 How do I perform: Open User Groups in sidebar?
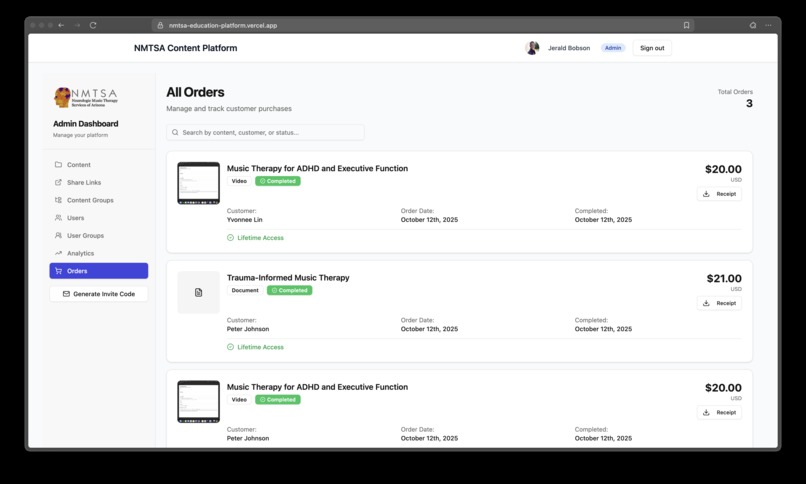99,236
